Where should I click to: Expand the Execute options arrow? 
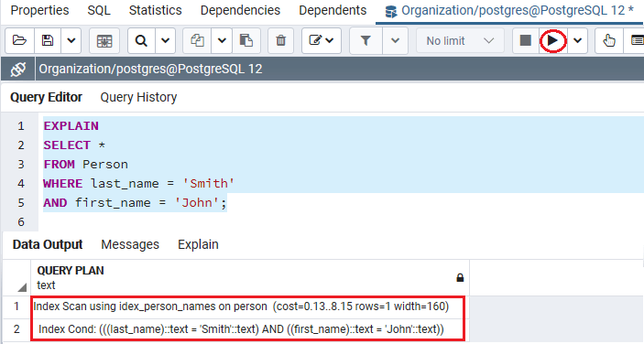coord(577,40)
